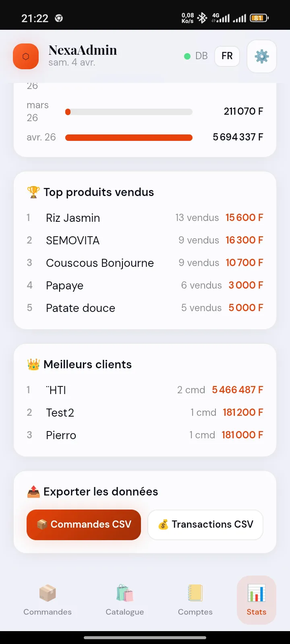Image resolution: width=290 pixels, height=644 pixels.
Task: Export orders with Commandes CSV button
Action: click(x=84, y=524)
